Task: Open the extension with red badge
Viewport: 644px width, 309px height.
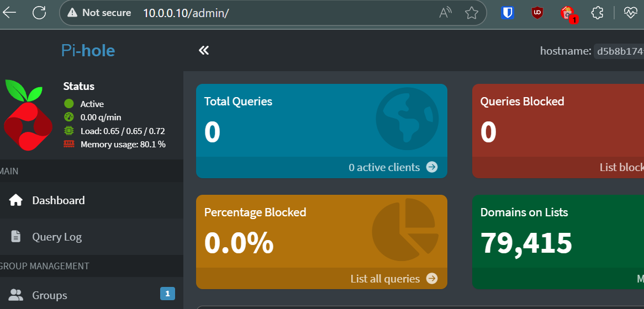Action: point(568,13)
